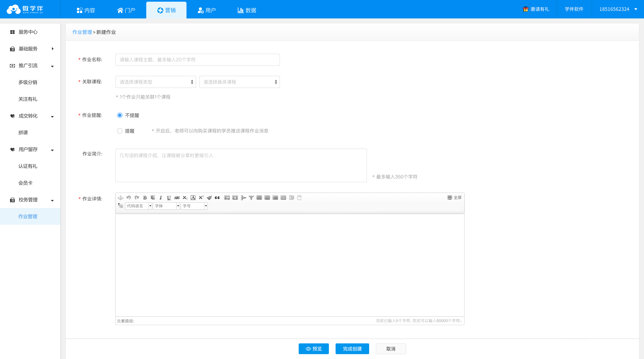The width and height of the screenshot is (644, 359).
Task: Select the 不提醒 radio option
Action: [120, 115]
